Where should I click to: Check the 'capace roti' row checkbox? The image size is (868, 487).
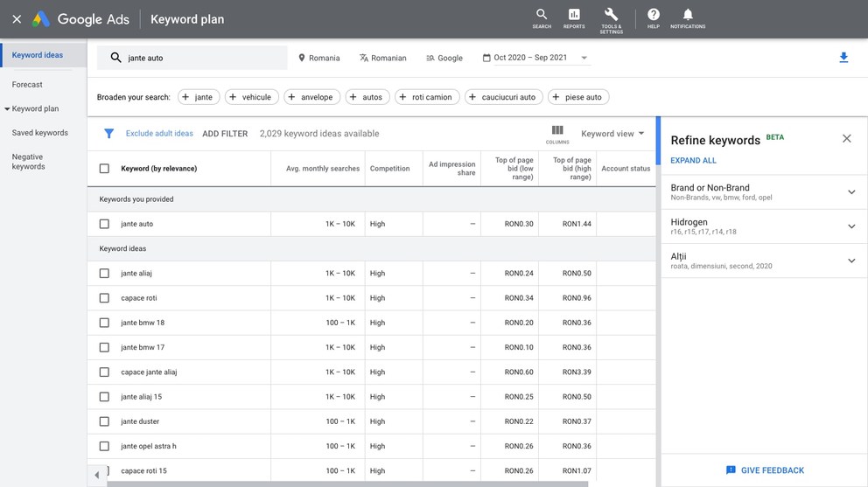104,298
